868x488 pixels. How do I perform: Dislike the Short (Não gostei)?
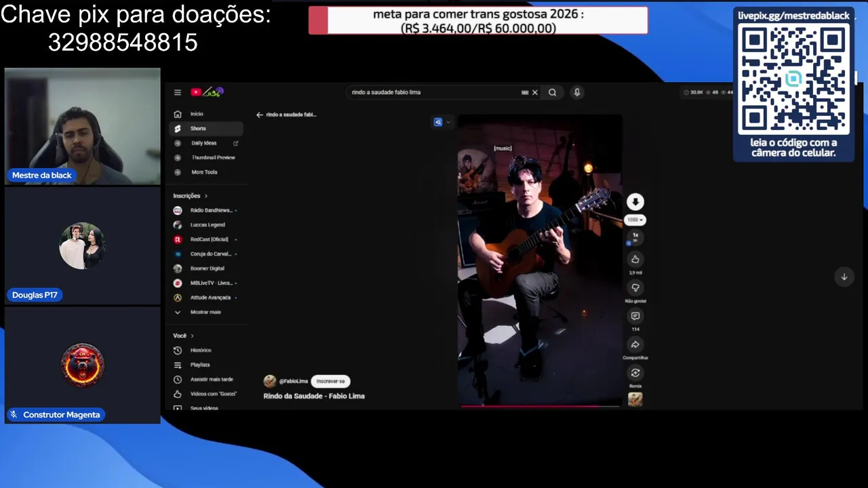635,287
